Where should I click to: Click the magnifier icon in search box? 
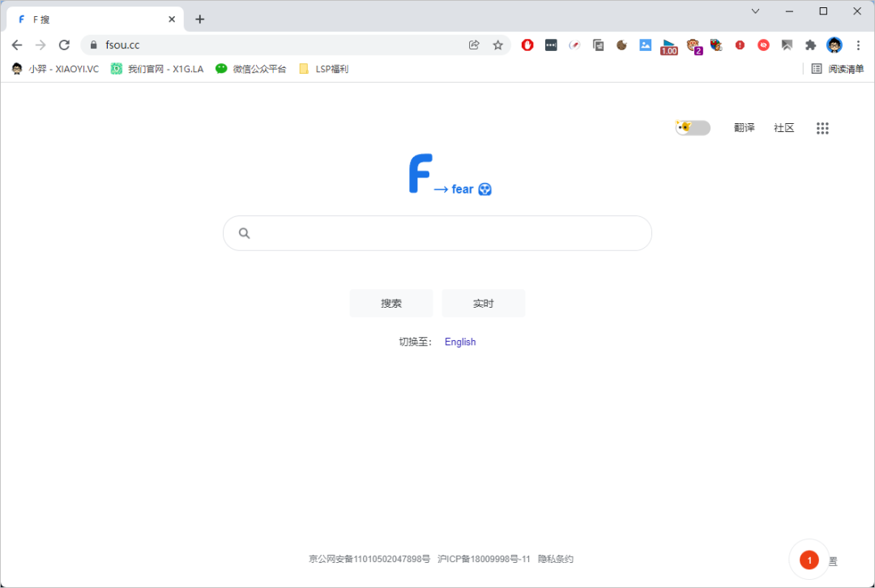pyautogui.click(x=244, y=233)
